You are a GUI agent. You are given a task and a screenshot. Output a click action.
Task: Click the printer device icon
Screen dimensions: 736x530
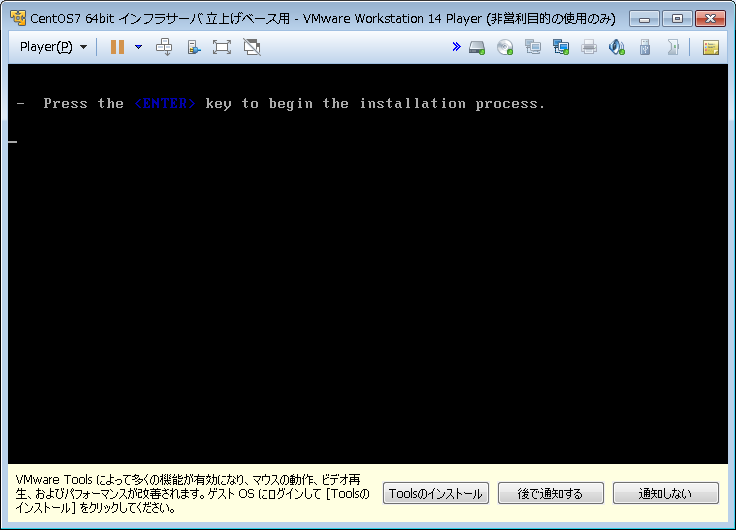(589, 47)
